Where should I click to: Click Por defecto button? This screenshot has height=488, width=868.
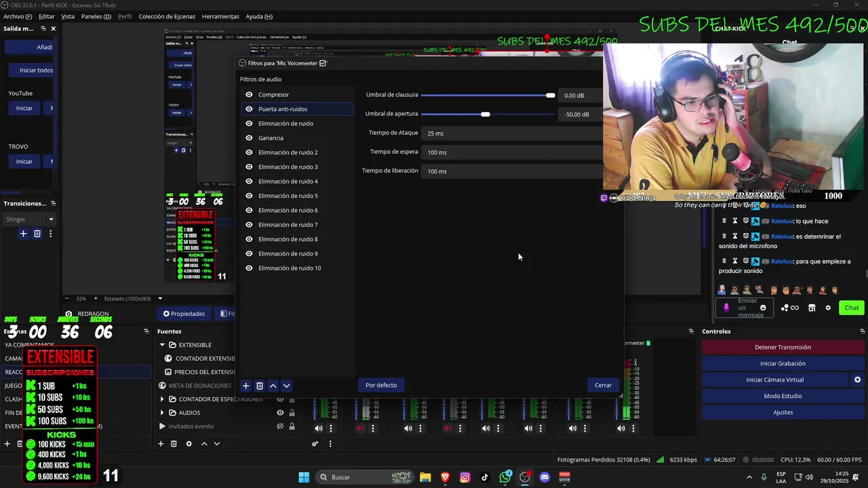[x=381, y=385]
